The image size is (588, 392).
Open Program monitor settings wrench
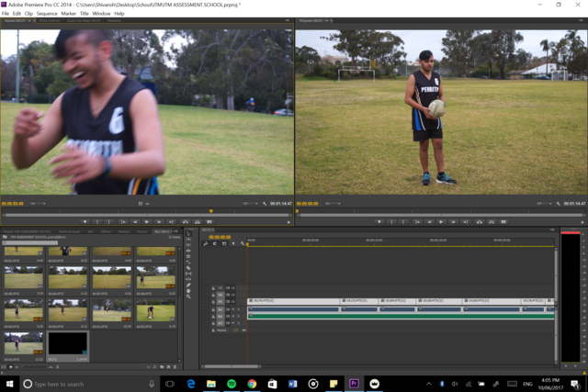pyautogui.click(x=559, y=204)
